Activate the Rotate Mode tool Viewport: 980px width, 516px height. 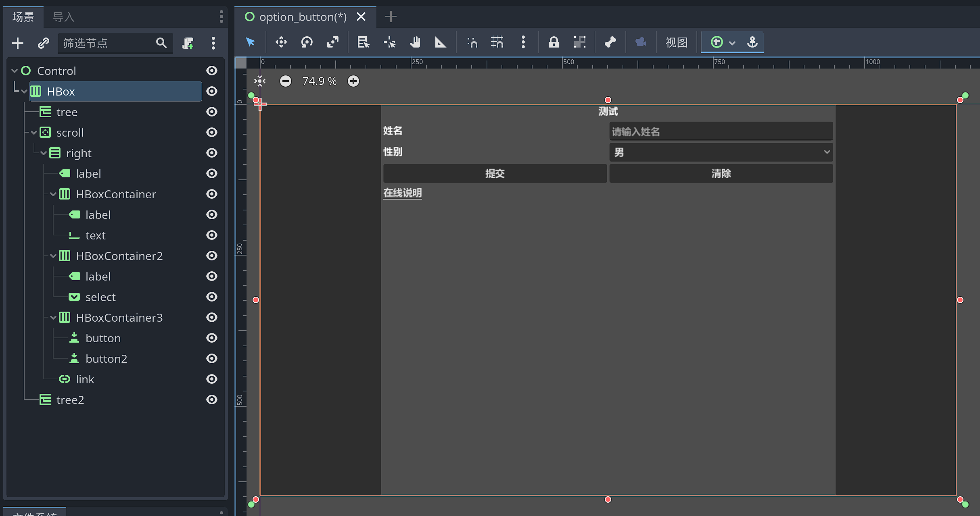[307, 42]
